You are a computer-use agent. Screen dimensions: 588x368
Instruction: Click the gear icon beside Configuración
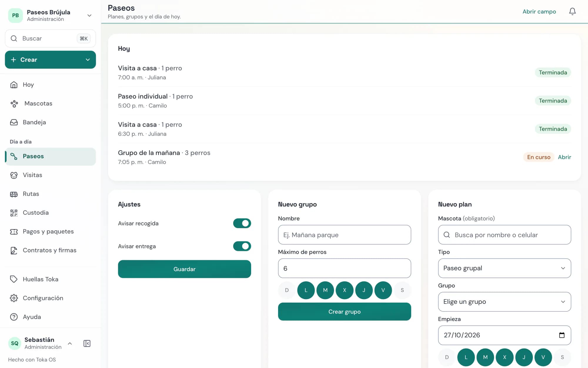tap(14, 298)
